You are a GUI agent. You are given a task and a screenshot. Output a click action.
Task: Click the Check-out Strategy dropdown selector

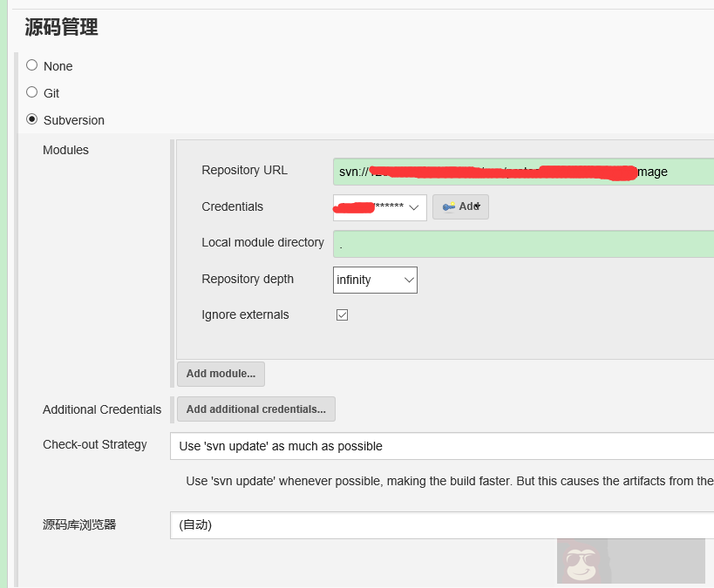(x=436, y=445)
